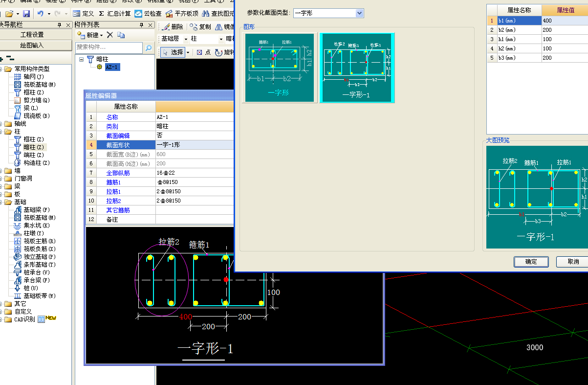The image size is (588, 385).
Task: Click the 全部纵筋 value 16⌀22
Action: [x=195, y=173]
